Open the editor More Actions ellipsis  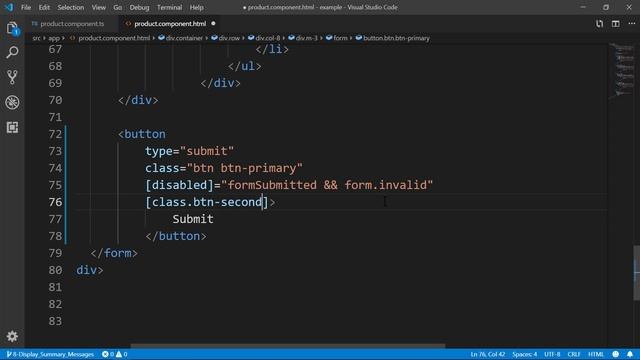[x=631, y=24]
